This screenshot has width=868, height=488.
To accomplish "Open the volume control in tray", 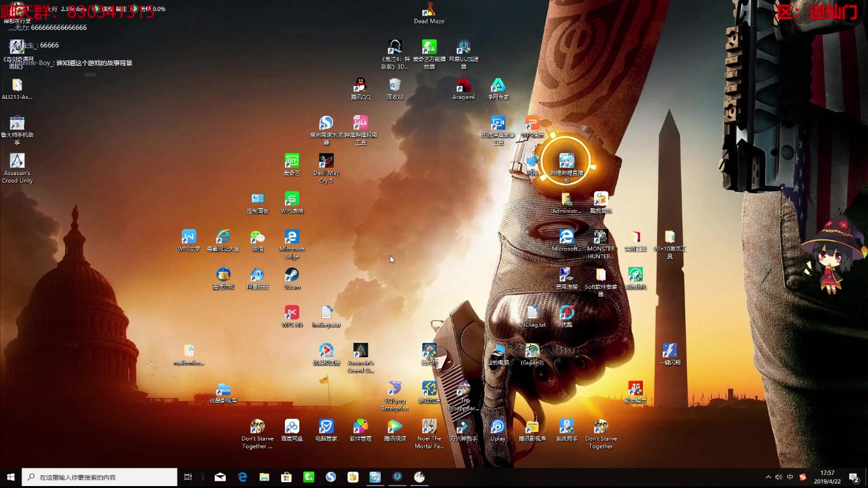I will (779, 477).
